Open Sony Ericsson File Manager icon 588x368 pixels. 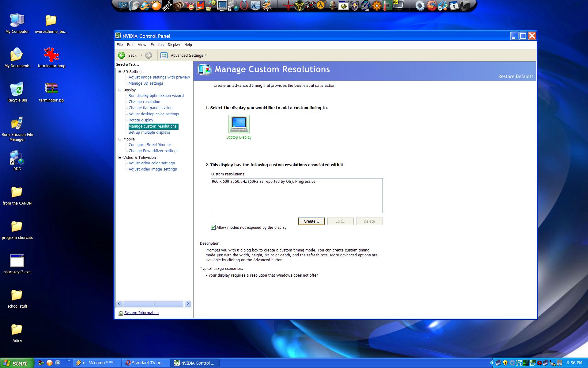(17, 123)
